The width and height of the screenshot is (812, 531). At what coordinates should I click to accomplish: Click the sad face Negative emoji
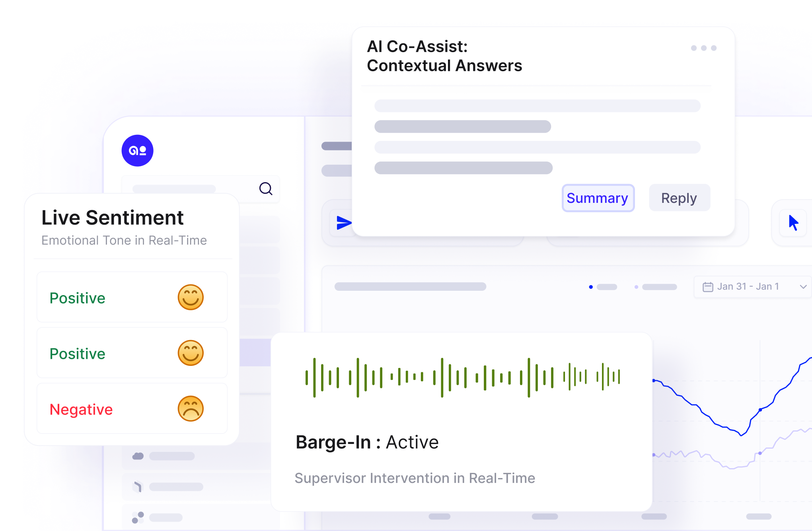pos(191,408)
